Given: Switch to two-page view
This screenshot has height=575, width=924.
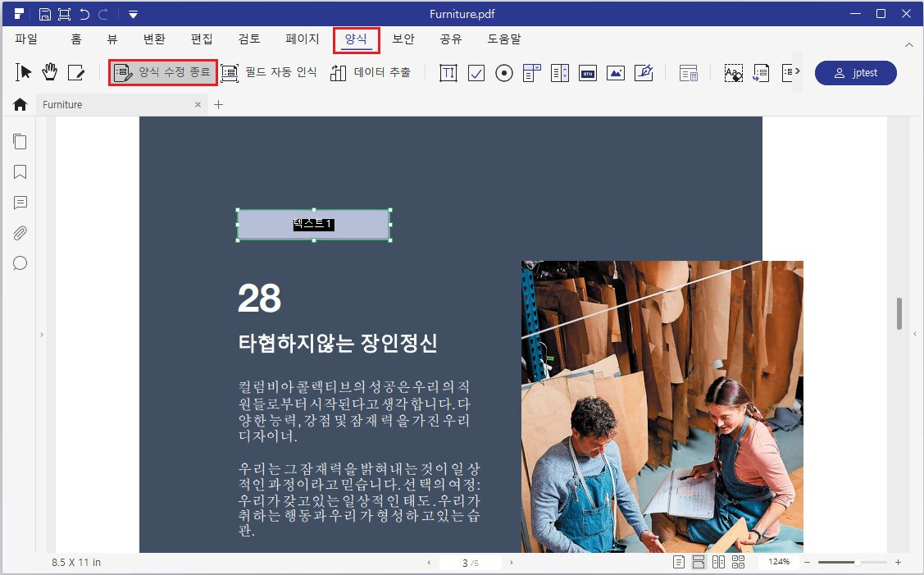Looking at the screenshot, I should coord(718,562).
